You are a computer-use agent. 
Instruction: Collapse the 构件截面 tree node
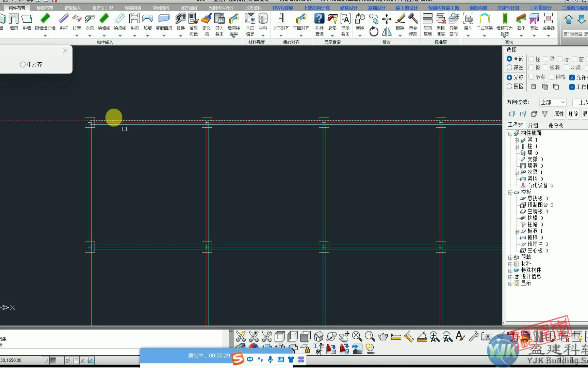coord(510,134)
